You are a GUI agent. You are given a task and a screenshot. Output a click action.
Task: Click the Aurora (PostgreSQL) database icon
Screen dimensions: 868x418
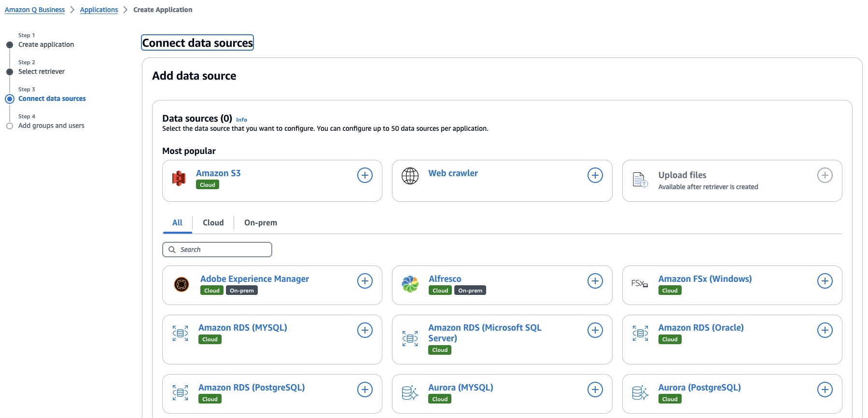(x=641, y=393)
